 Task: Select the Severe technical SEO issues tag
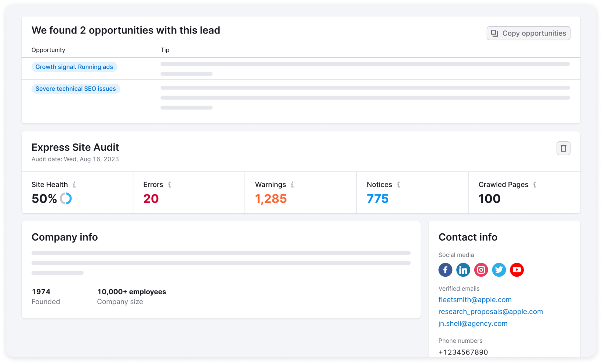[76, 89]
